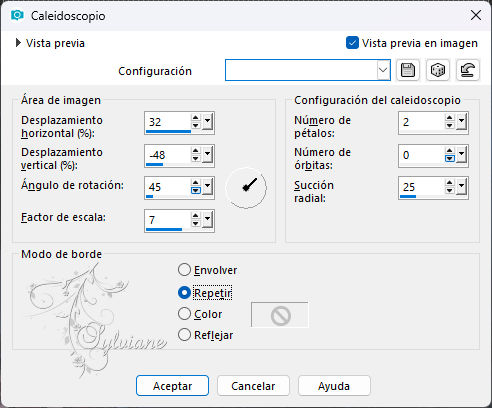
Task: Open the Desplazamiento vertical slider dropdown
Action: pos(208,156)
